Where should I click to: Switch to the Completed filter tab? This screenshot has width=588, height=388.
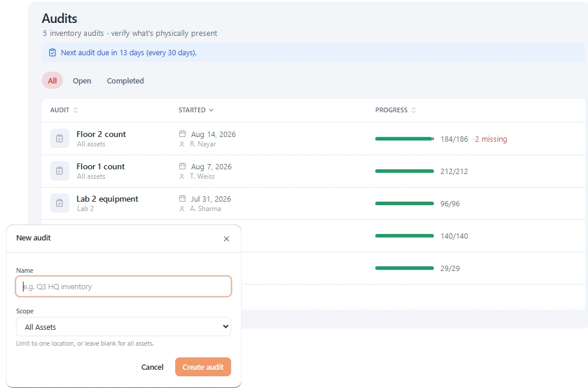125,81
